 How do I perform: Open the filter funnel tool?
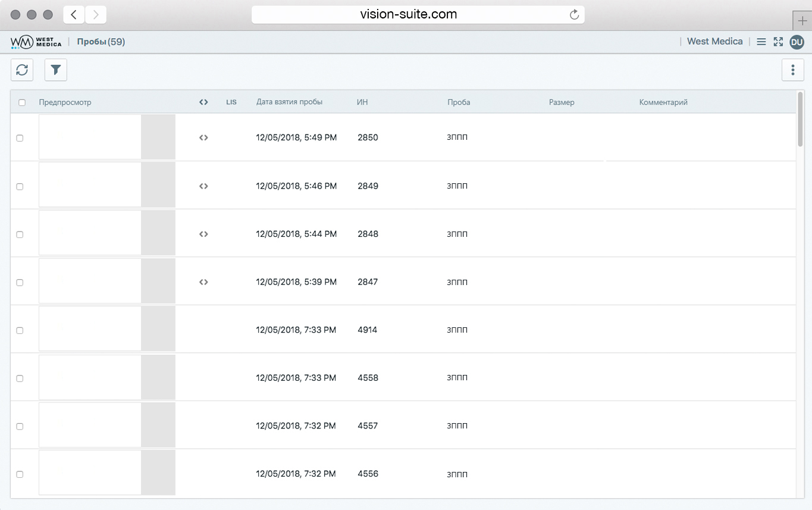[x=56, y=70]
